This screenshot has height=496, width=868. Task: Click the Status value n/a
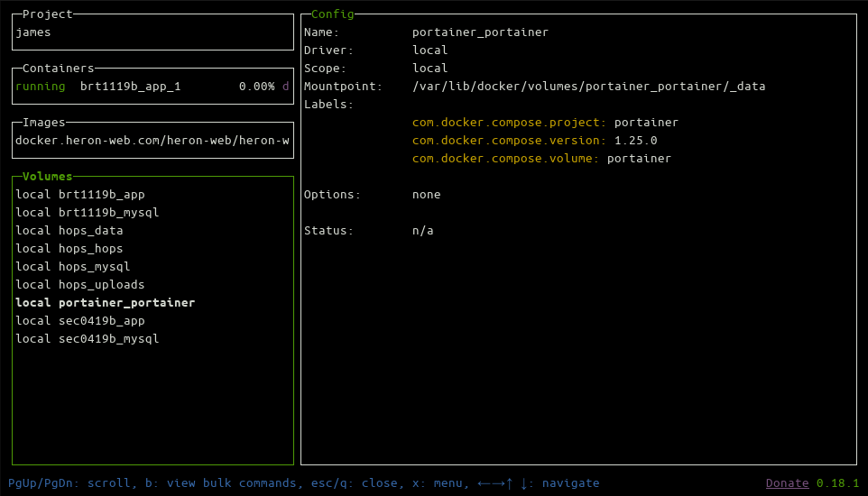point(423,231)
